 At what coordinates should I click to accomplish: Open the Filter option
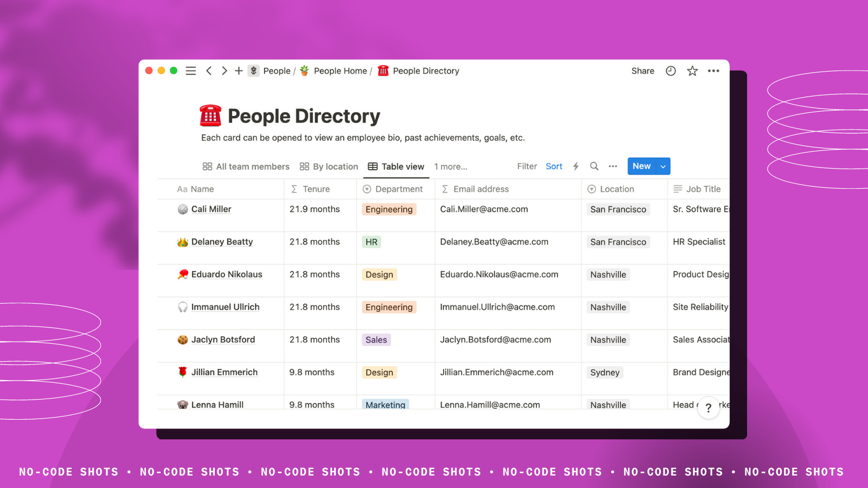(x=527, y=166)
